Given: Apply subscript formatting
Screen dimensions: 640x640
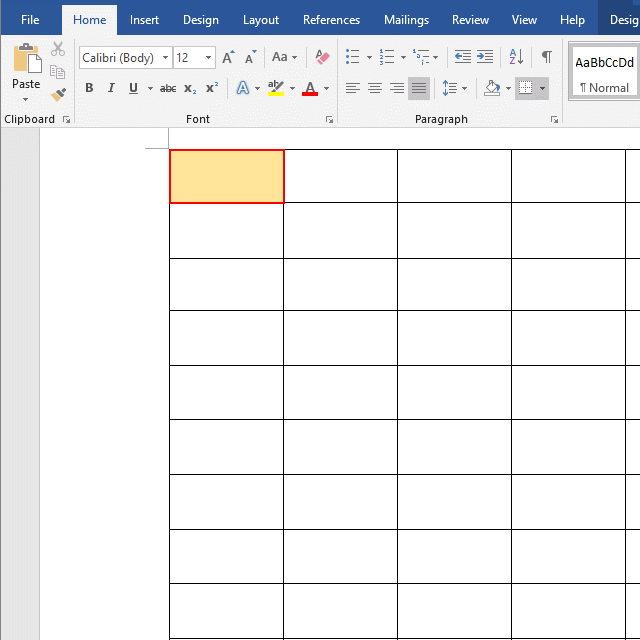Looking at the screenshot, I should pos(190,88).
